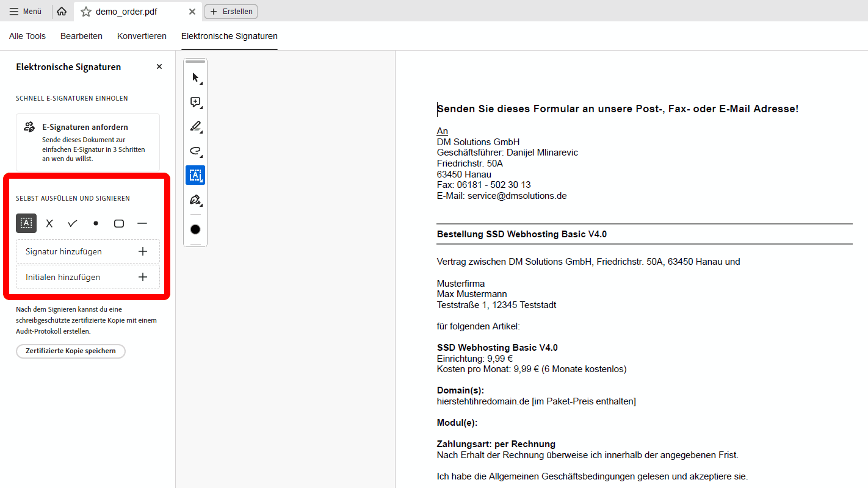Image resolution: width=868 pixels, height=488 pixels.
Task: Click the 'Kosten pro Monat' line
Action: click(532, 369)
